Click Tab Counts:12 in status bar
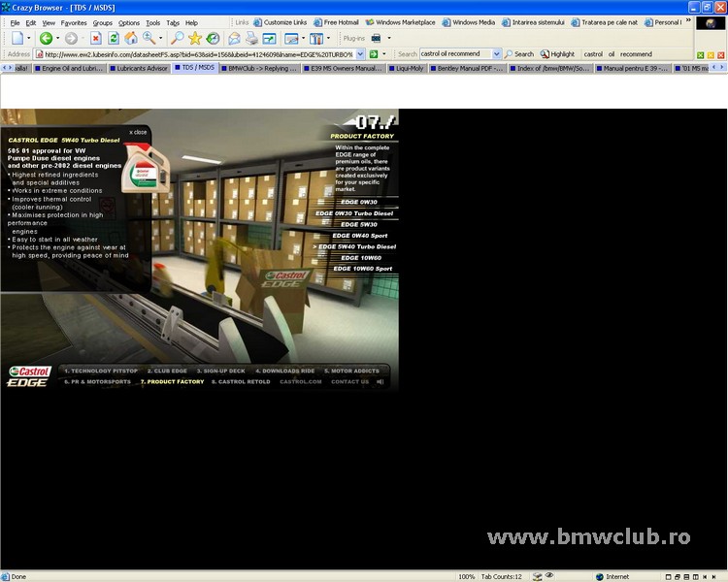This screenshot has height=582, width=728. (502, 576)
